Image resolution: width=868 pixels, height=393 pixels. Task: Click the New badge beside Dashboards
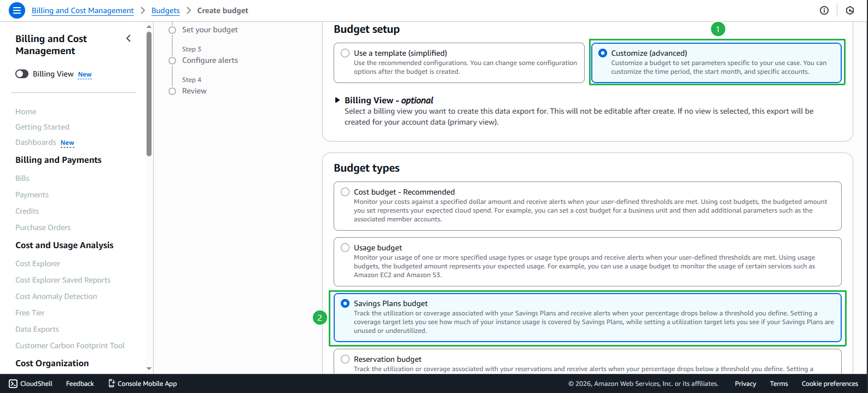(x=67, y=143)
